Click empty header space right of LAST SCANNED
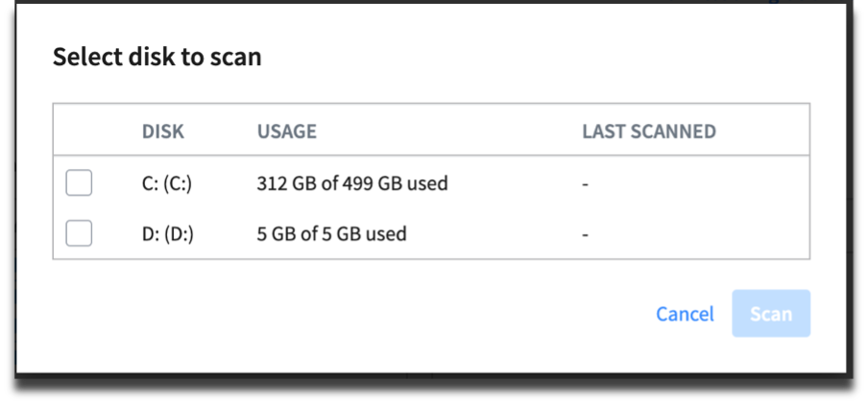Screen dimensions: 868x407 pyautogui.click(x=768, y=132)
